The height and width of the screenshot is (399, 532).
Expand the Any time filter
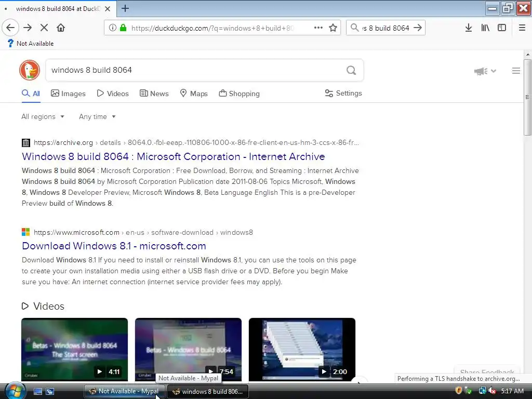coord(97,117)
